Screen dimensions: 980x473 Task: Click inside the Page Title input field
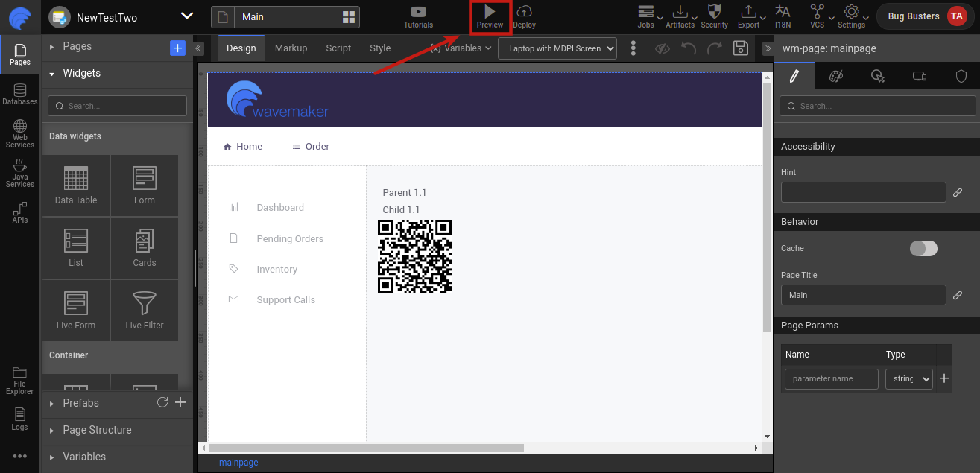[863, 294]
